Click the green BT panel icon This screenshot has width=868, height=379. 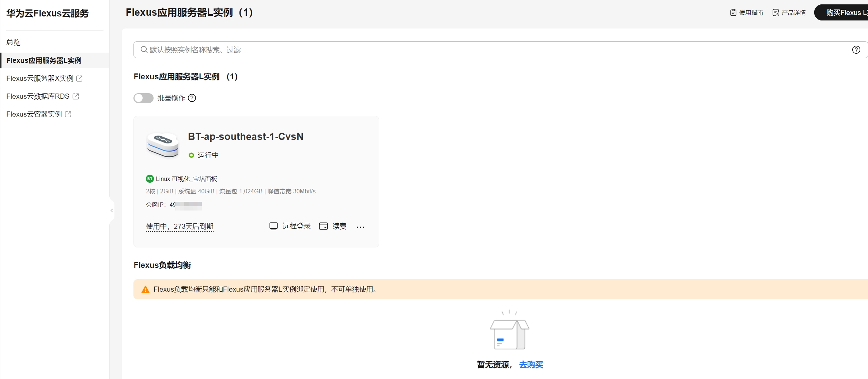150,179
